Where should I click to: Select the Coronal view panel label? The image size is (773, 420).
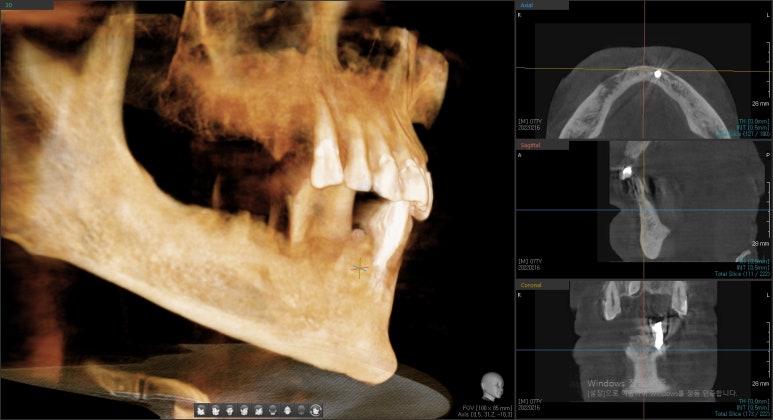(x=531, y=285)
